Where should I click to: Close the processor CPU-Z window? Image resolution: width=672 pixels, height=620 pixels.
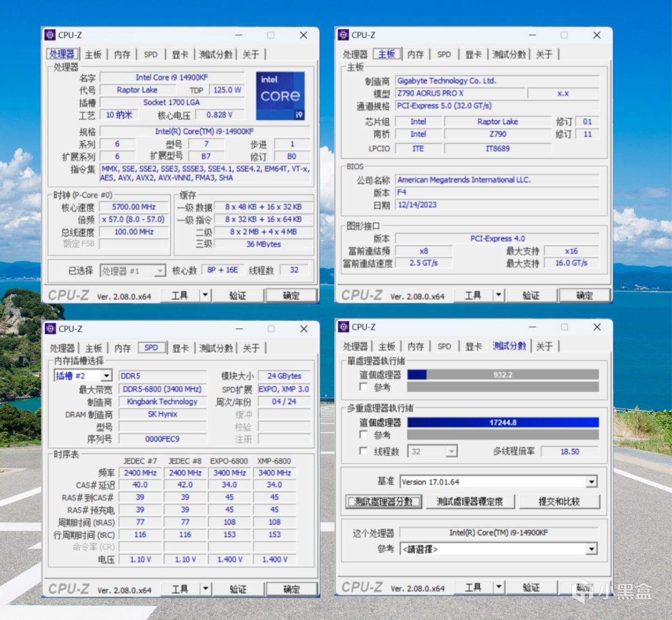point(304,35)
